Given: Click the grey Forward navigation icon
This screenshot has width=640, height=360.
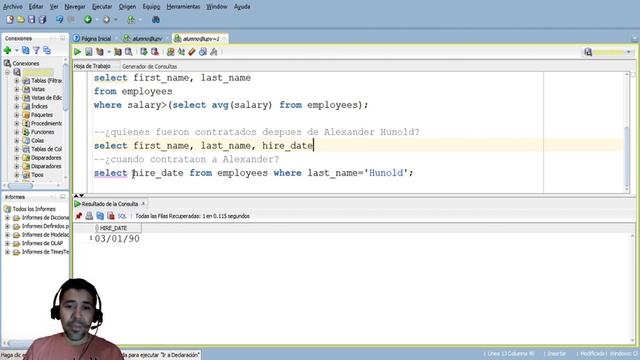Looking at the screenshot, I should [x=106, y=19].
